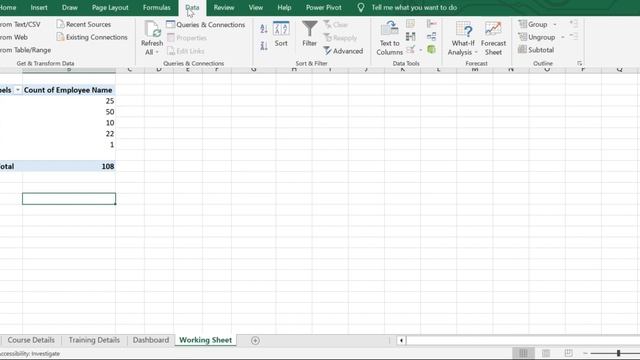The image size is (640, 360).
Task: Open Relationships icon in Data Tools
Action: pos(431,37)
